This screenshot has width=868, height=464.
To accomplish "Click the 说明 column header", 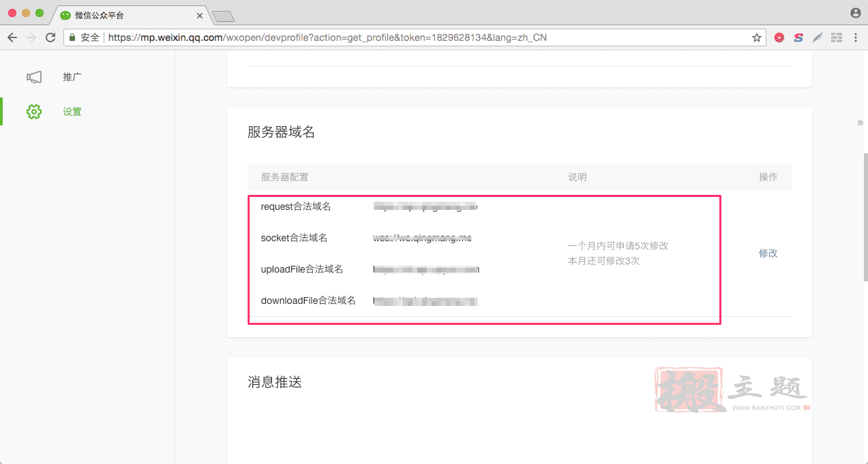I will point(577,177).
